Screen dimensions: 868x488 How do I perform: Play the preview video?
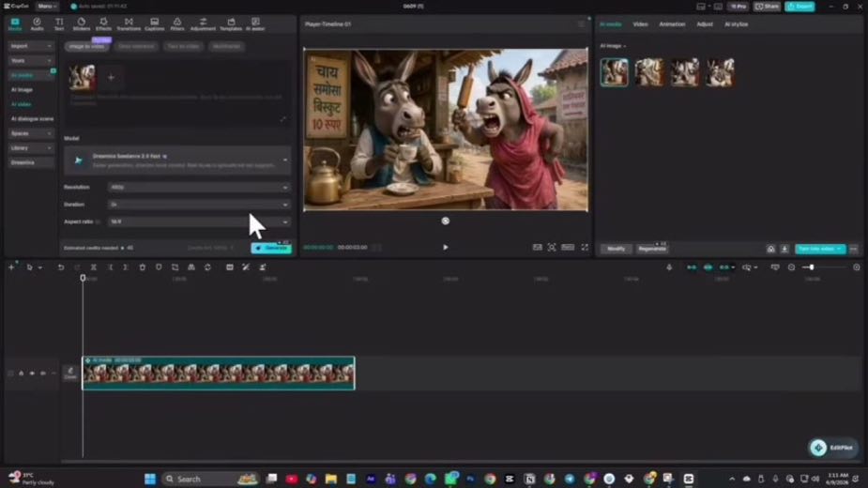(445, 248)
